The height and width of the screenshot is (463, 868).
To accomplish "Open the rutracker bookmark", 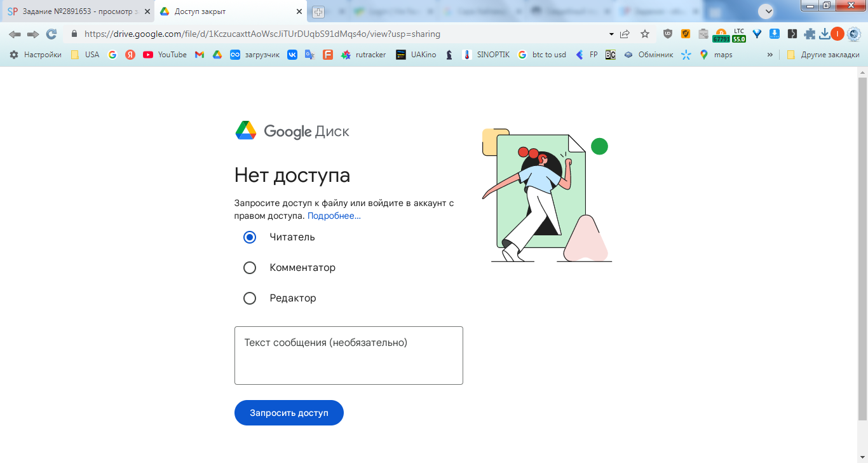I will [x=363, y=55].
